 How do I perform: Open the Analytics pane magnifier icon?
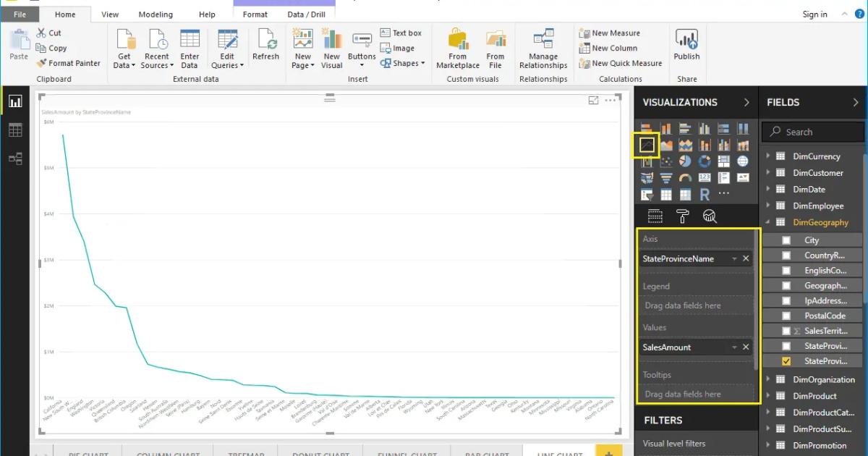pyautogui.click(x=710, y=216)
